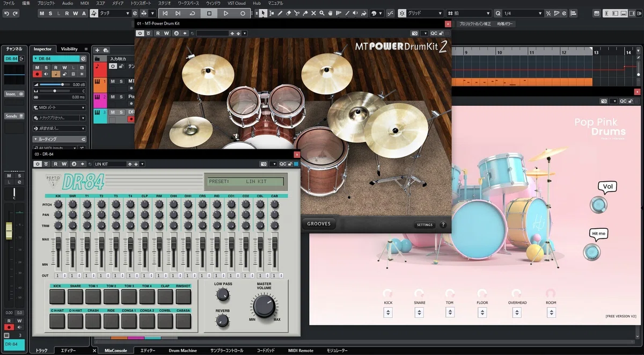Viewport: 644px width, 355px height.
Task: Start playback with the play button
Action: pos(226,13)
